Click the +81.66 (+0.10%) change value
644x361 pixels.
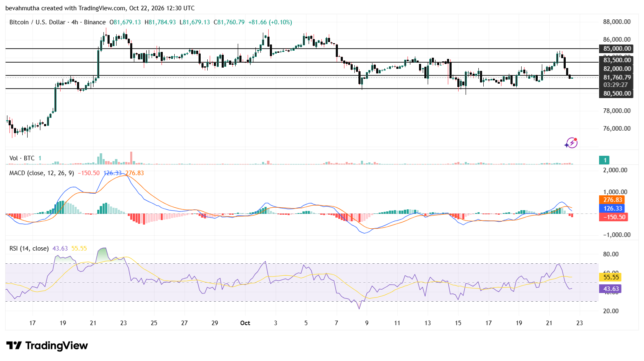point(270,22)
